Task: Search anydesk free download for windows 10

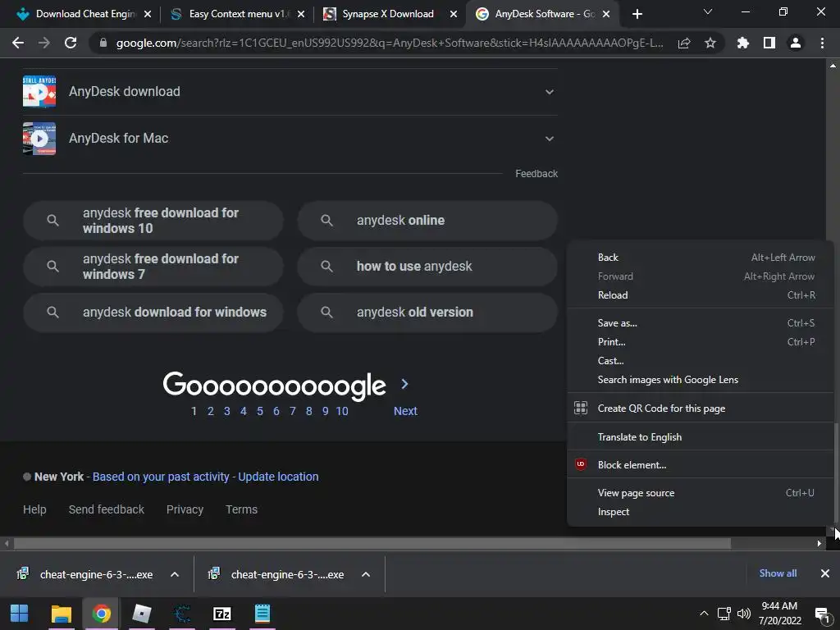Action: (x=153, y=220)
